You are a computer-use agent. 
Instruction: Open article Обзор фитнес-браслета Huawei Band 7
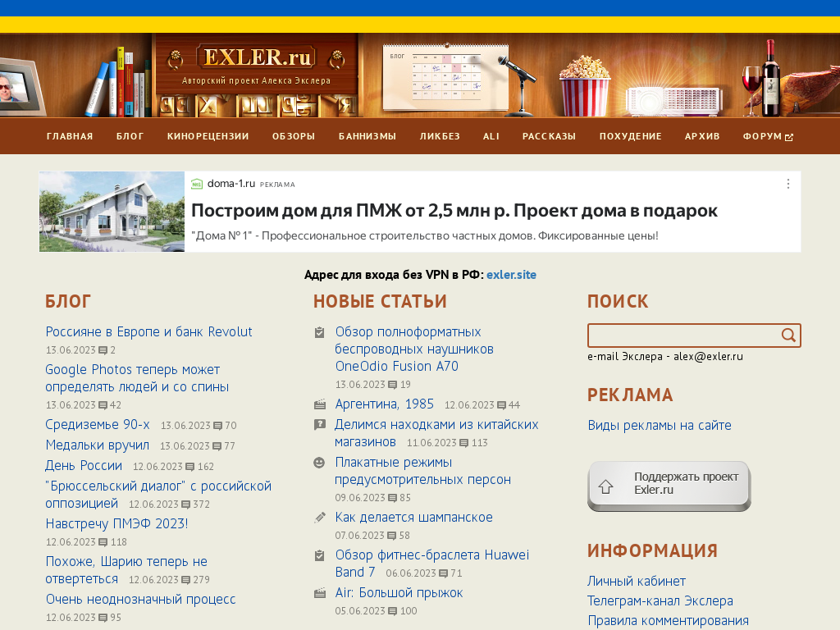[431, 564]
